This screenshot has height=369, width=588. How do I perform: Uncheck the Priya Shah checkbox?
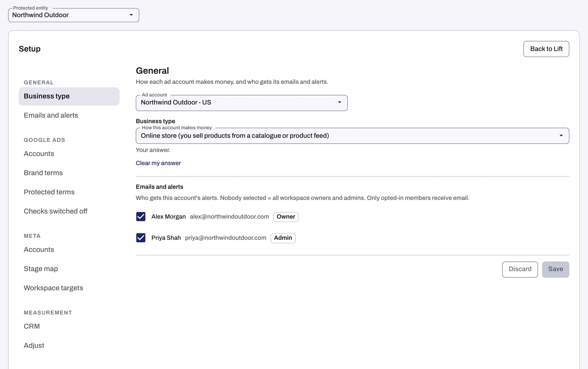(141, 238)
